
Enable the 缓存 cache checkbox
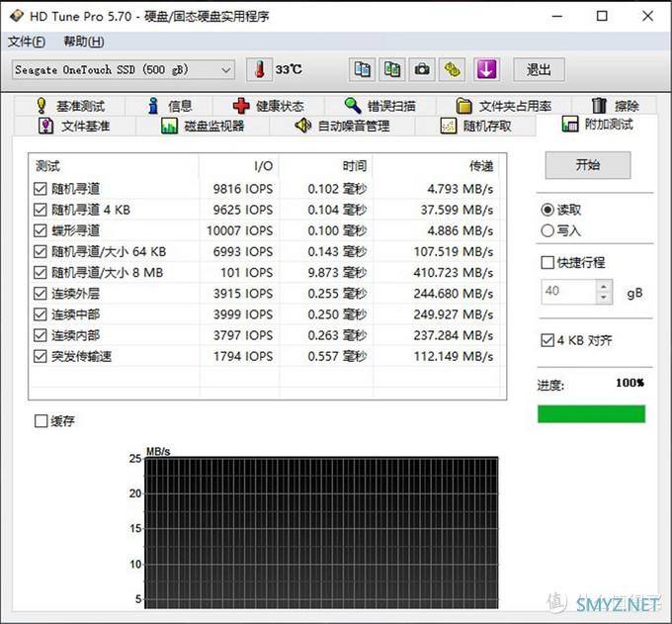41,421
